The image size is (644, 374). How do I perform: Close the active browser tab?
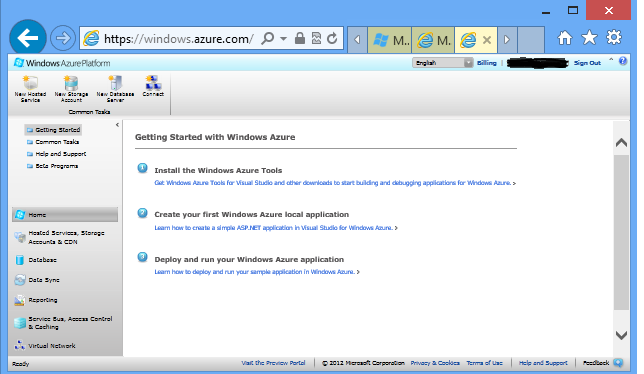pos(487,40)
